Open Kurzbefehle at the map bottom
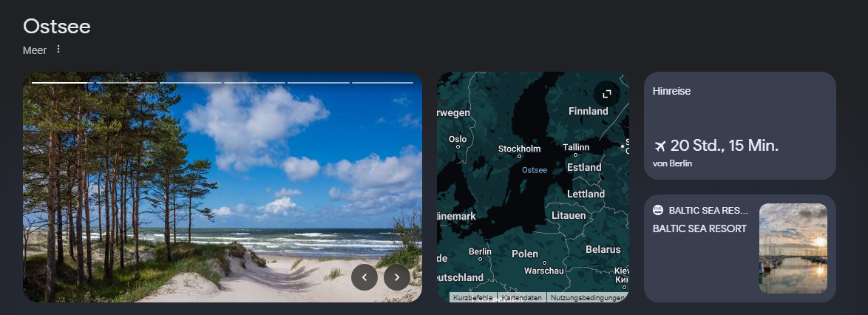868x315 pixels. tap(473, 297)
